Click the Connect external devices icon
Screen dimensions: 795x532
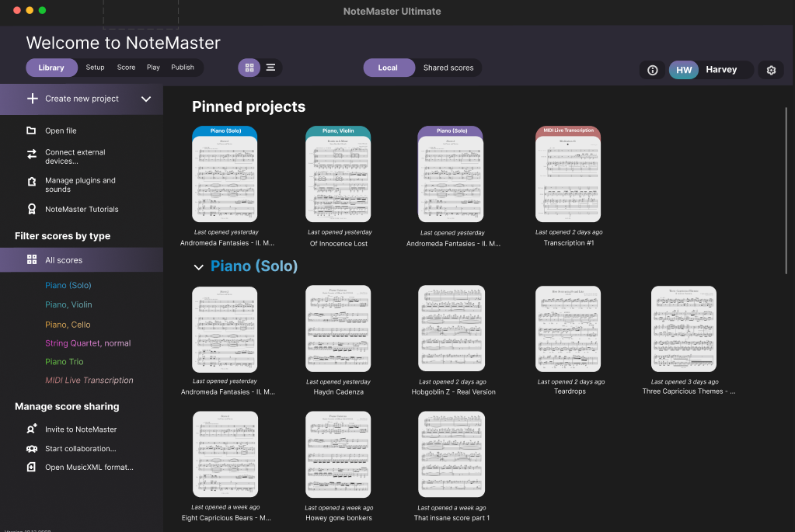coord(32,155)
